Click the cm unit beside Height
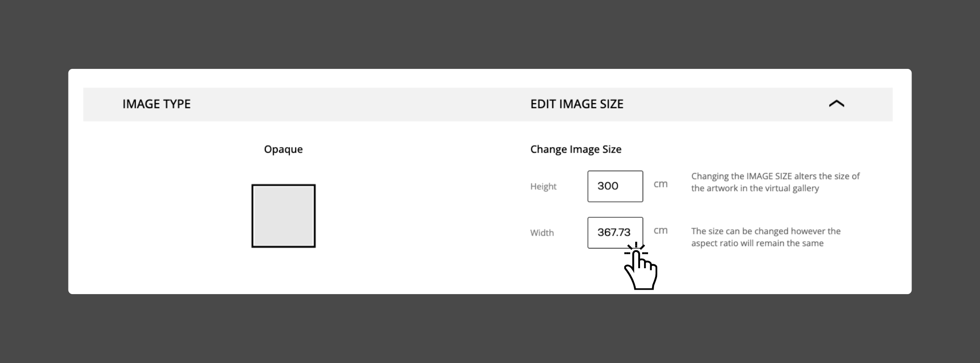Viewport: 980px width, 363px height. [660, 184]
